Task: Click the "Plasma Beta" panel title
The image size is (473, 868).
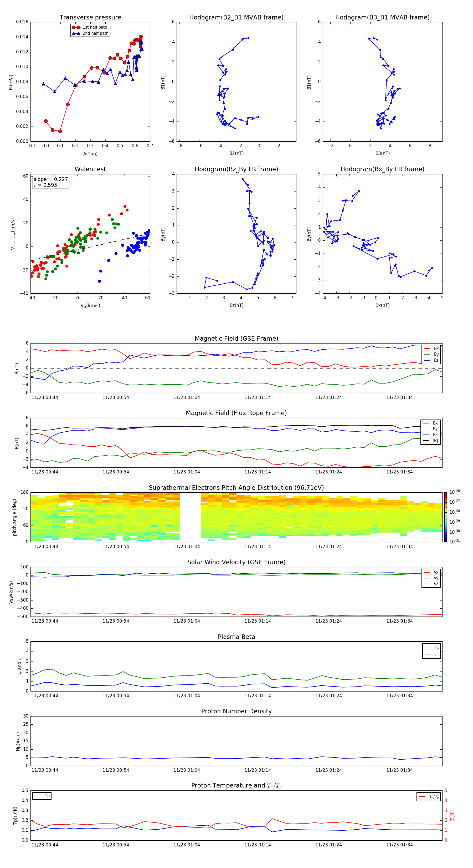Action: 236,637
